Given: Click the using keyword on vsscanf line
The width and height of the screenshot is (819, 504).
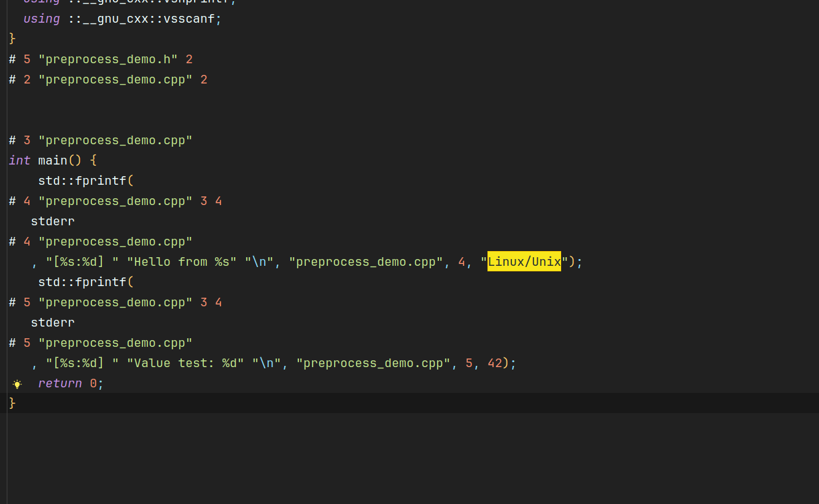Looking at the screenshot, I should (x=42, y=19).
